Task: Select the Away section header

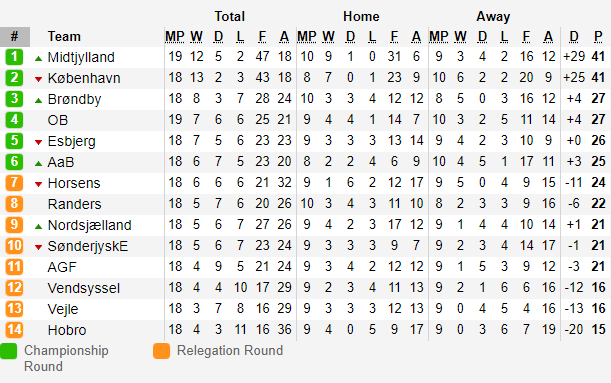Action: 493,16
